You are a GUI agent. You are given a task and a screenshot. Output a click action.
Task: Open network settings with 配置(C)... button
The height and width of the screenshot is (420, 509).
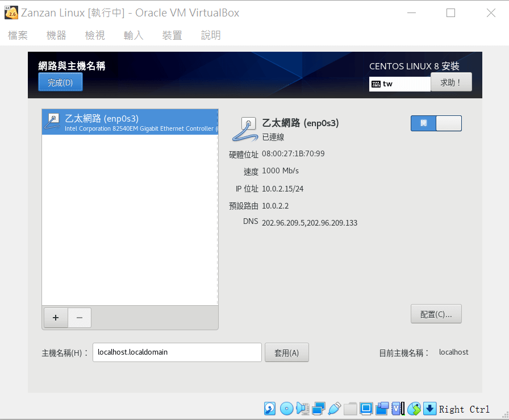coord(436,314)
